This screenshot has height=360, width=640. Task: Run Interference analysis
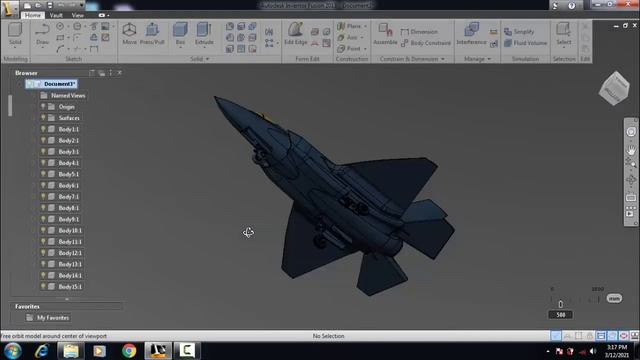tap(471, 34)
